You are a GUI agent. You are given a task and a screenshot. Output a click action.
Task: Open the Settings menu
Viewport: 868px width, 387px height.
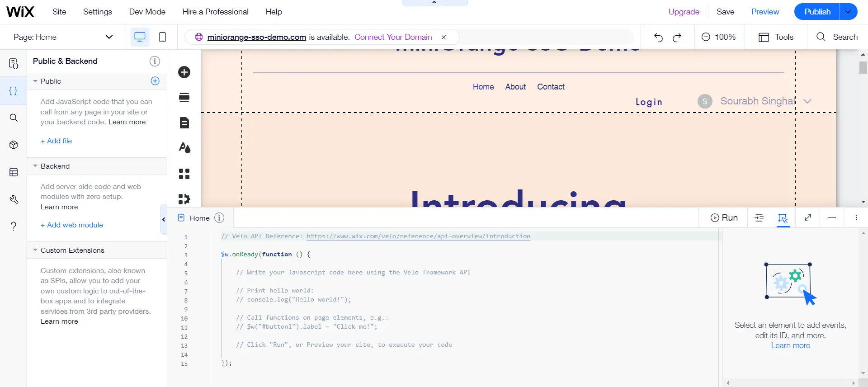(98, 12)
